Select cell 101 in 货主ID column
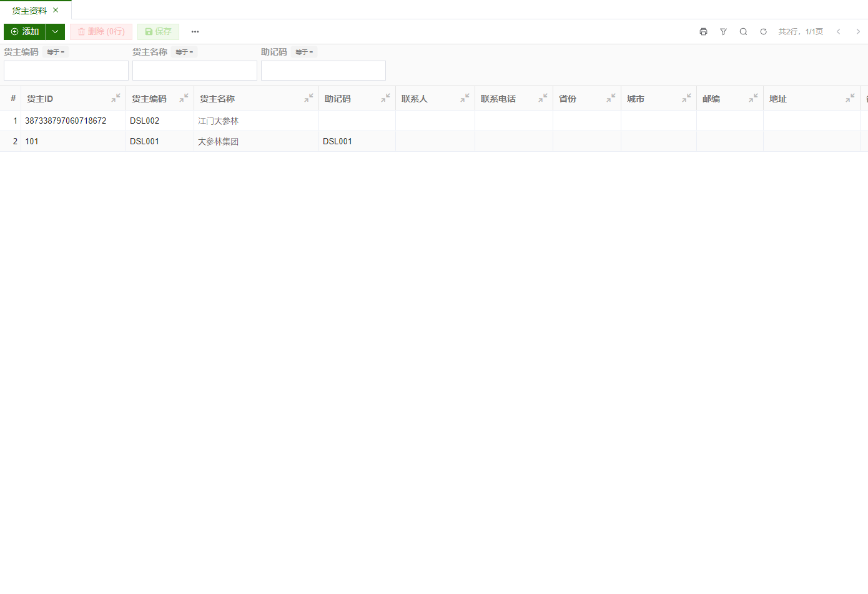 click(x=74, y=141)
